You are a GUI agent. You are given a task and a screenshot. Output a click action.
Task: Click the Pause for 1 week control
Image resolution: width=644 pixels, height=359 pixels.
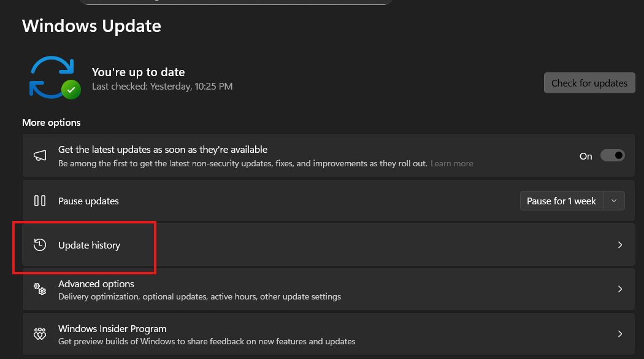[561, 201]
